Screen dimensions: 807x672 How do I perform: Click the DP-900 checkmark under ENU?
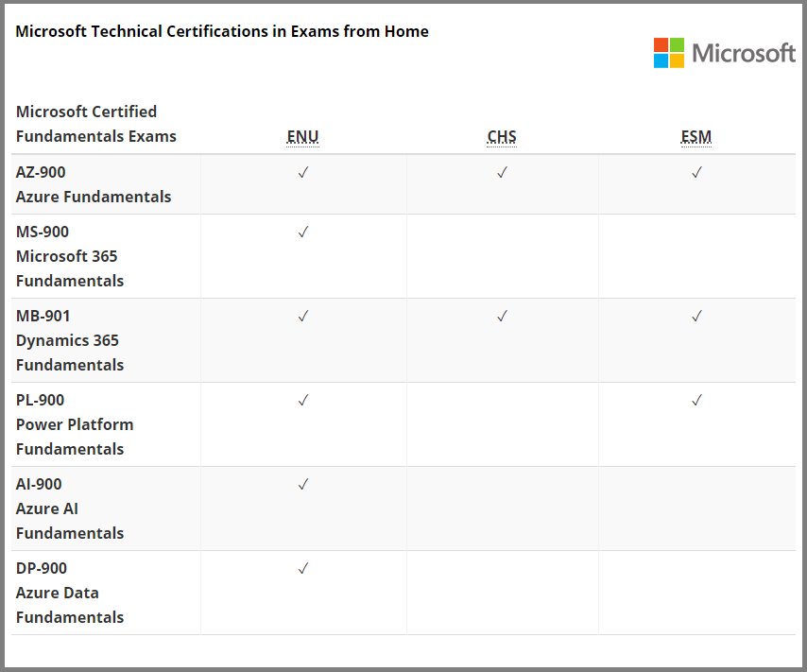[303, 568]
